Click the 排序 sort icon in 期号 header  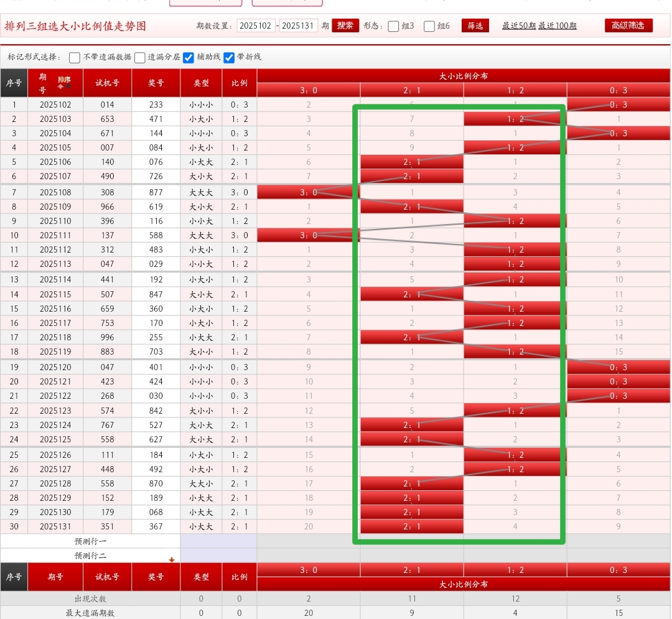point(64,81)
